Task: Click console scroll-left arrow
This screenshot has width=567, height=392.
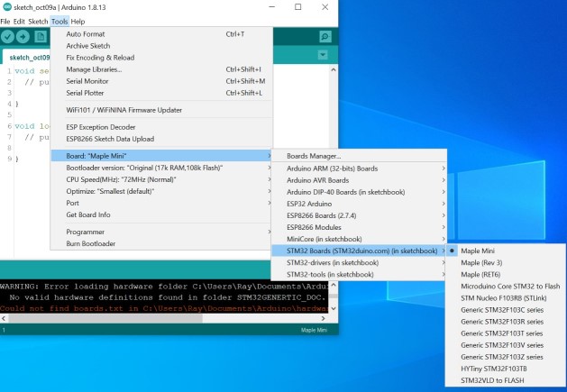Action: coord(4,319)
